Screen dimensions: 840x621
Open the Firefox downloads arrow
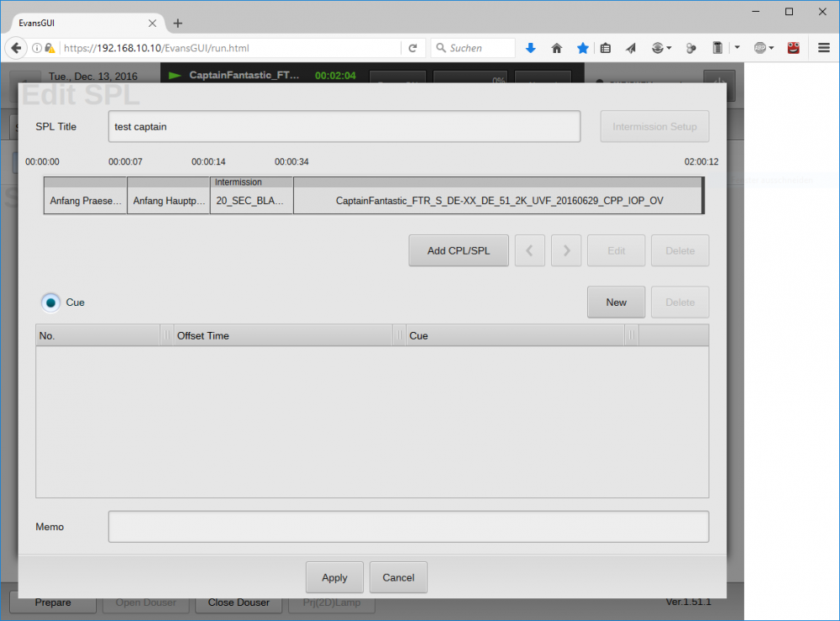click(530, 48)
